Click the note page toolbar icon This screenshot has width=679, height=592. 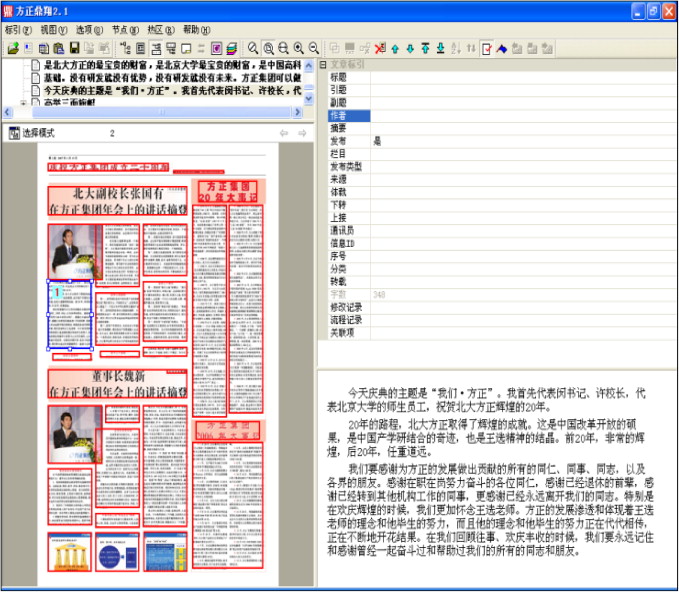pos(186,48)
